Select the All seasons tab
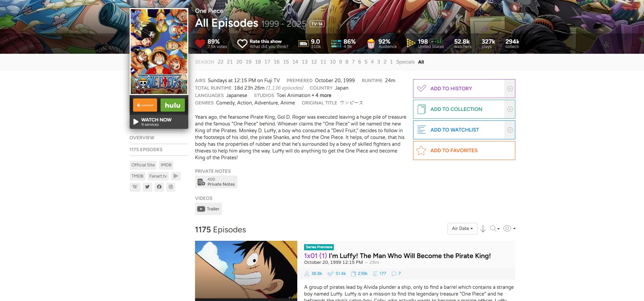Viewport: 644px width, 301px height. [421, 62]
